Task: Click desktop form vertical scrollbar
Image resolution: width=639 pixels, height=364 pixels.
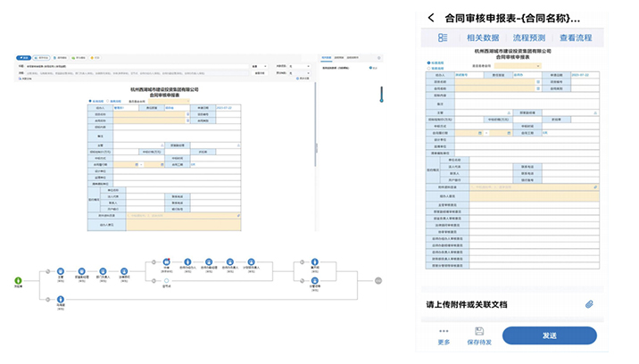Action: (x=315, y=124)
